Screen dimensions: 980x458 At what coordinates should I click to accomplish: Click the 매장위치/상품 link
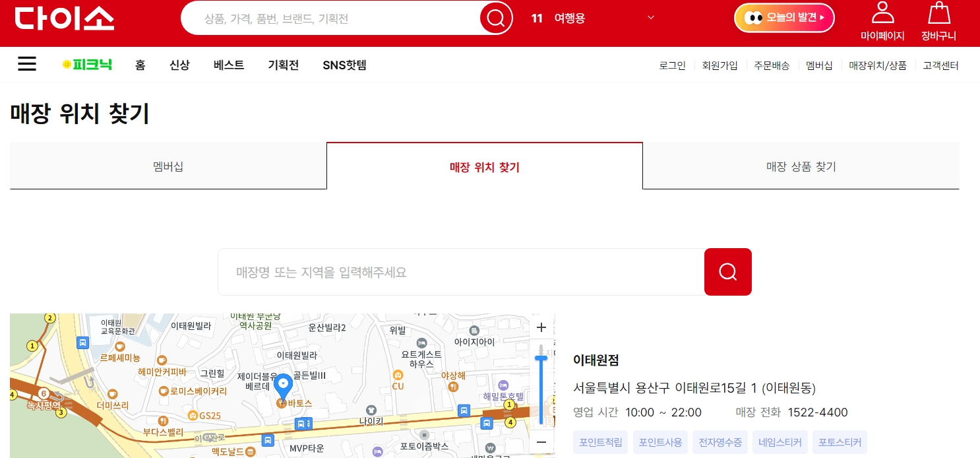click(x=878, y=65)
